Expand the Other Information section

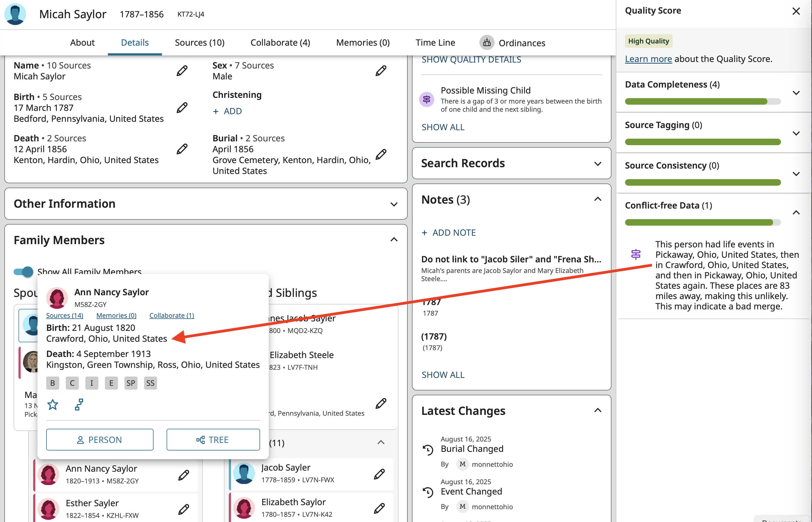[x=394, y=204]
